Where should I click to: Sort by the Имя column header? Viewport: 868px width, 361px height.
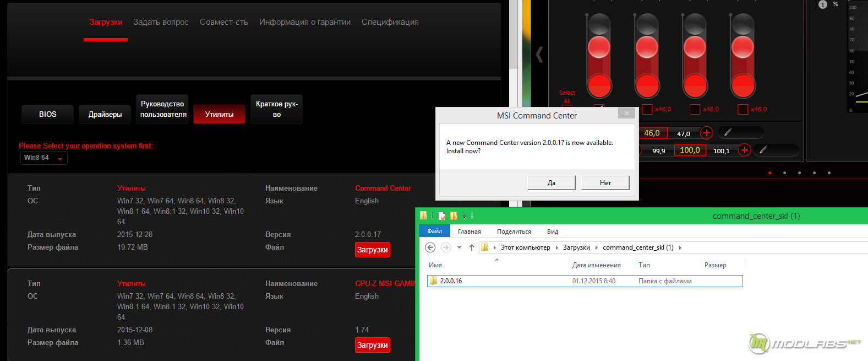tap(435, 265)
